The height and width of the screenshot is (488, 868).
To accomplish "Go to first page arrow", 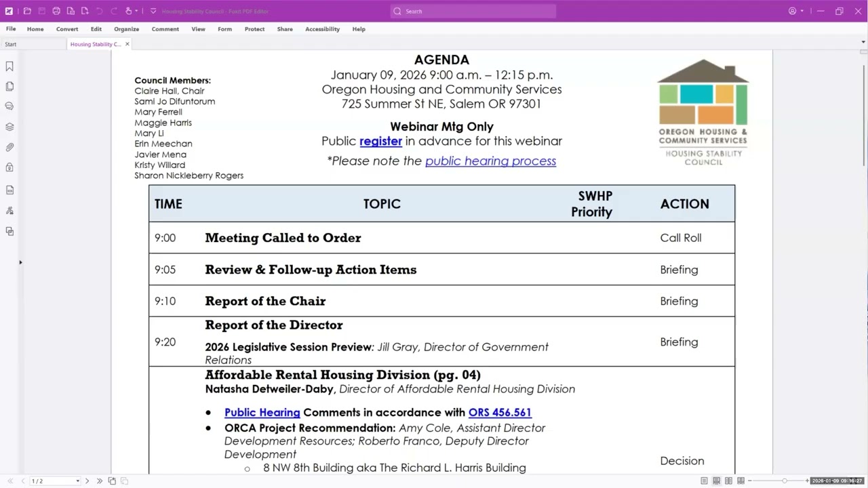I will click(x=10, y=481).
